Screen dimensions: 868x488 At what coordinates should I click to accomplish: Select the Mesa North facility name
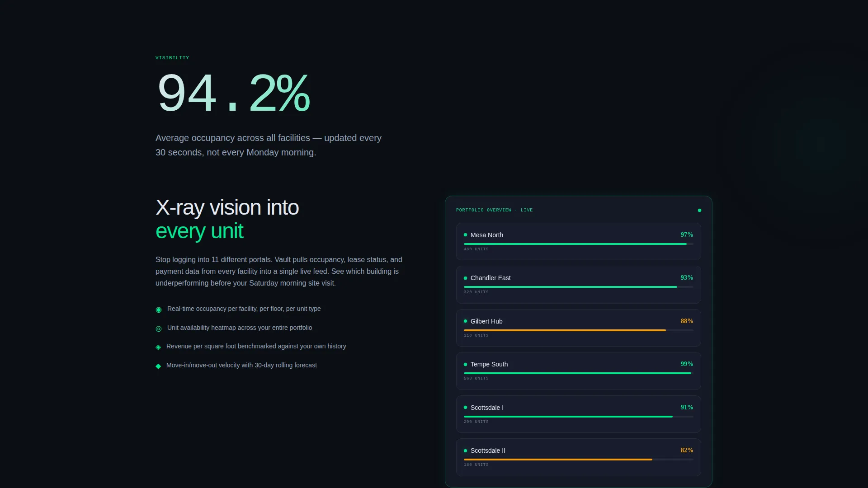pos(487,235)
